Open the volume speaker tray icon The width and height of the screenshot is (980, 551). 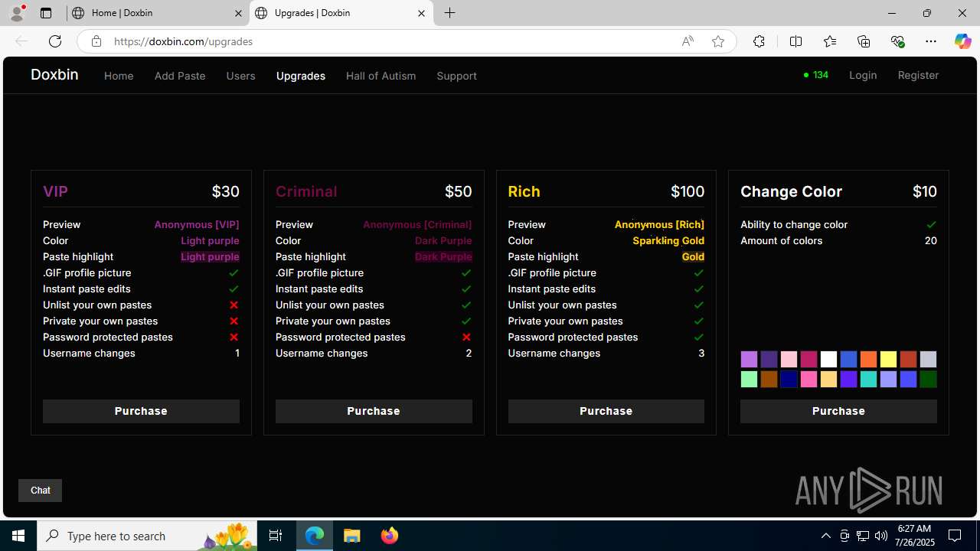(x=880, y=536)
